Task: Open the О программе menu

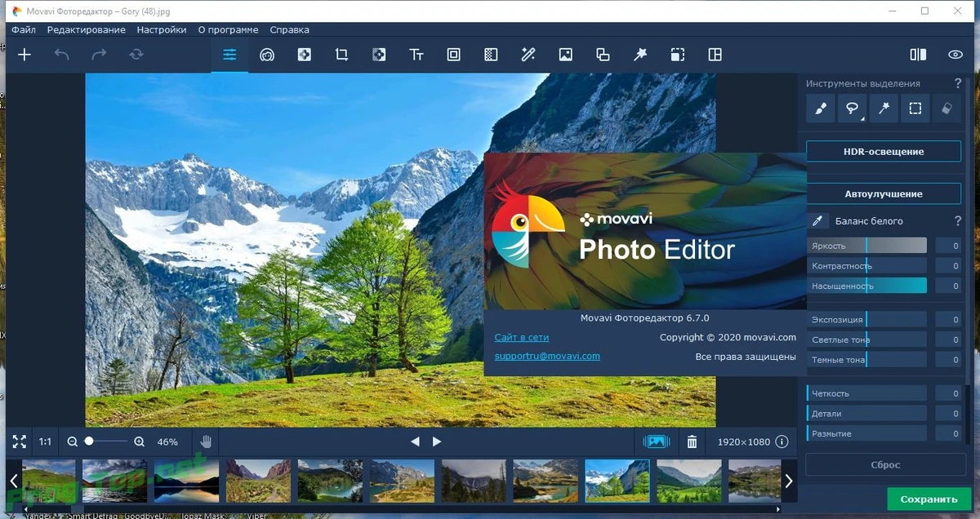Action: (228, 29)
